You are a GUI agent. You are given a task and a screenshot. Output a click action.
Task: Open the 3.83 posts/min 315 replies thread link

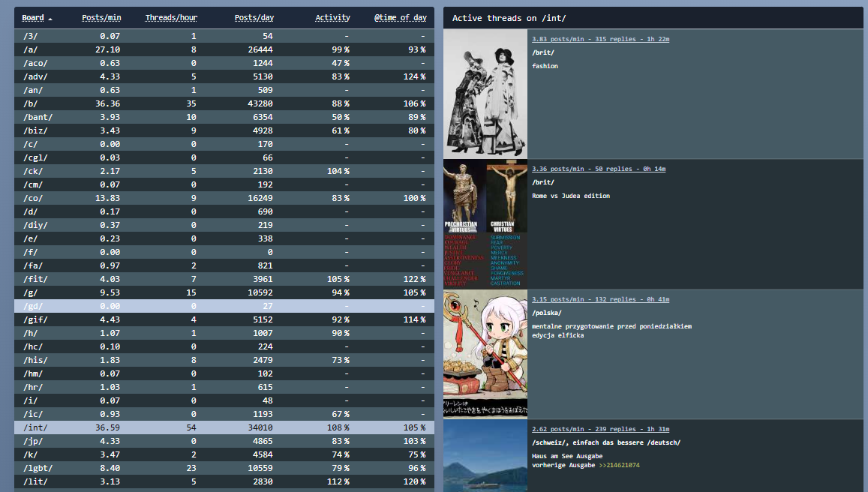[x=601, y=39]
